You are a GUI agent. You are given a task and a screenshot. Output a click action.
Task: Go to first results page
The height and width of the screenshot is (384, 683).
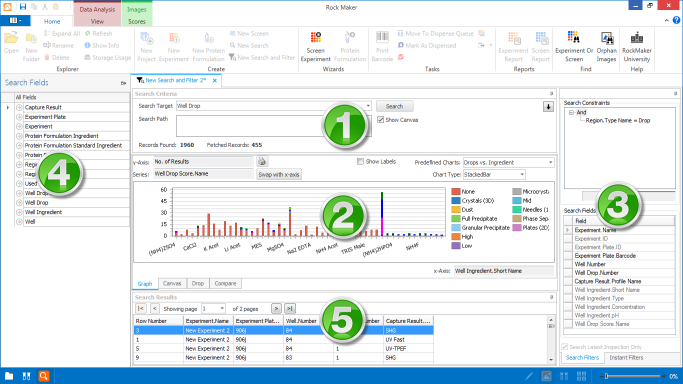pyautogui.click(x=140, y=309)
